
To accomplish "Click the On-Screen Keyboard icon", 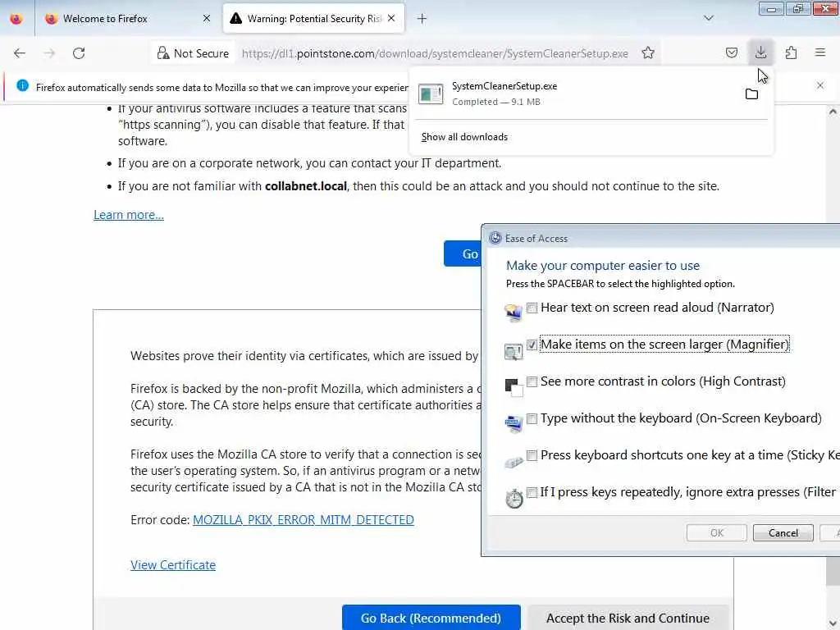I will 514,424.
